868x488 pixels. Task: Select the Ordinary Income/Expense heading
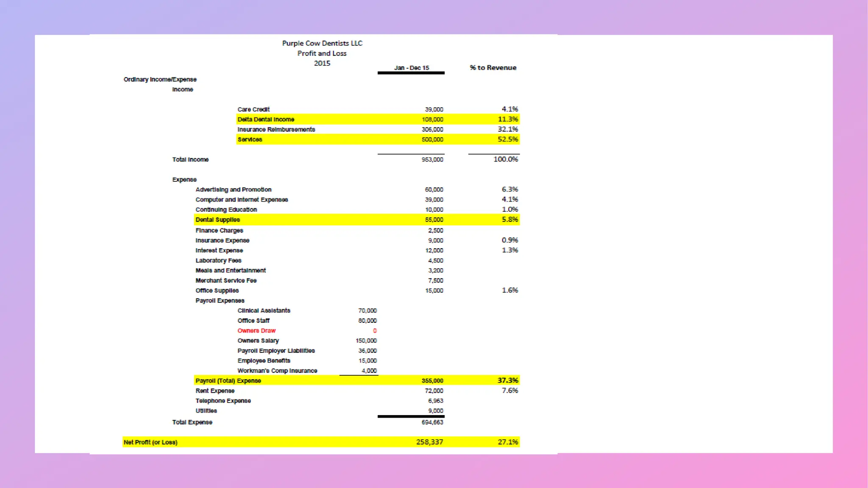[160, 80]
